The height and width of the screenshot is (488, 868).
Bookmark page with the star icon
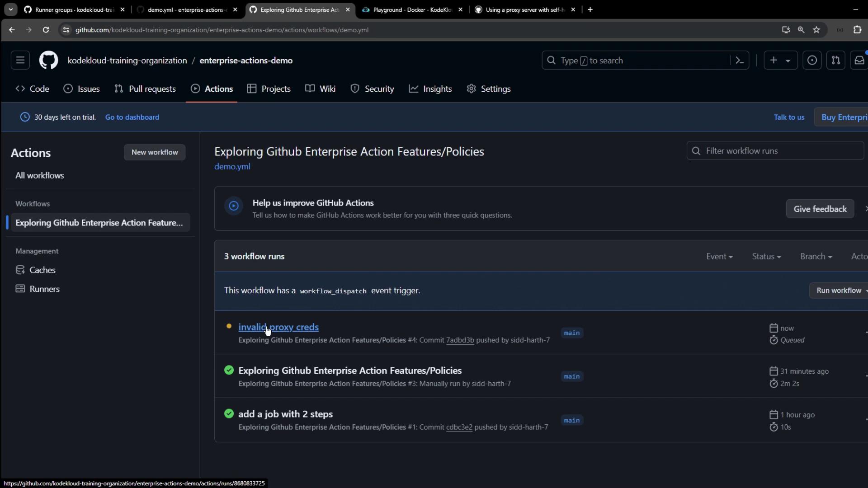point(816,30)
